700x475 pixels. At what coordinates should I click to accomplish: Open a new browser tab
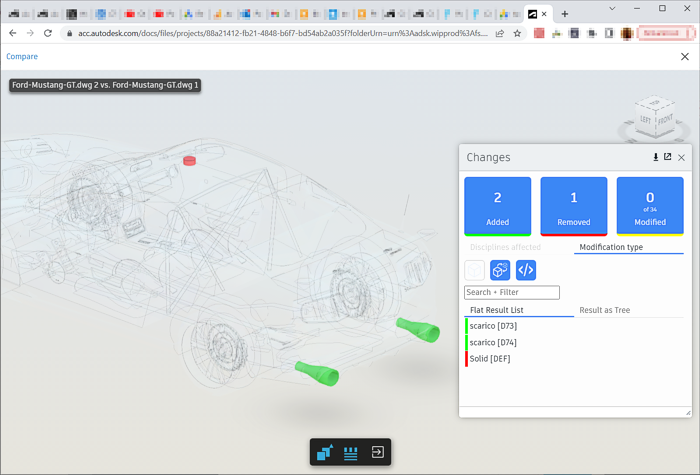click(565, 14)
